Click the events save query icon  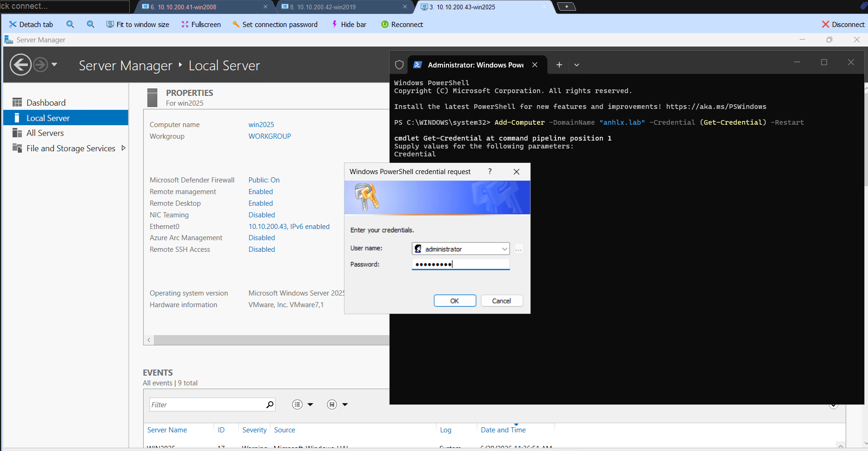click(332, 404)
